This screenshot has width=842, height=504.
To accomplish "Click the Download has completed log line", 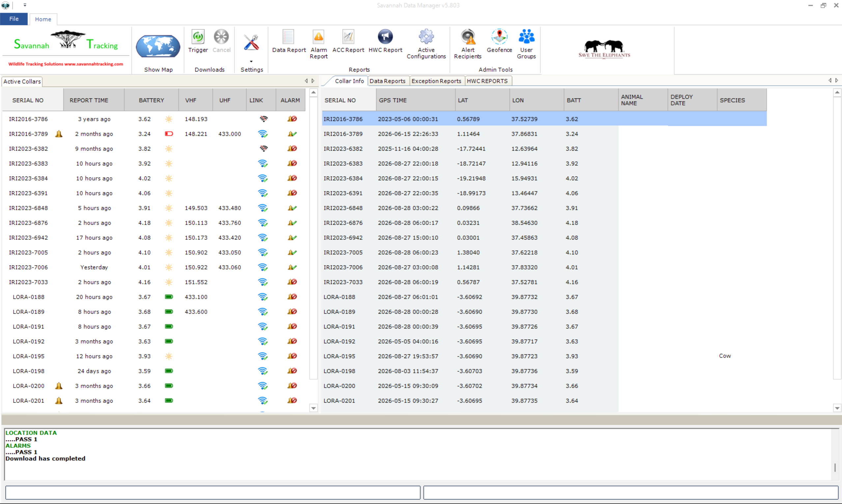I will pyautogui.click(x=45, y=459).
